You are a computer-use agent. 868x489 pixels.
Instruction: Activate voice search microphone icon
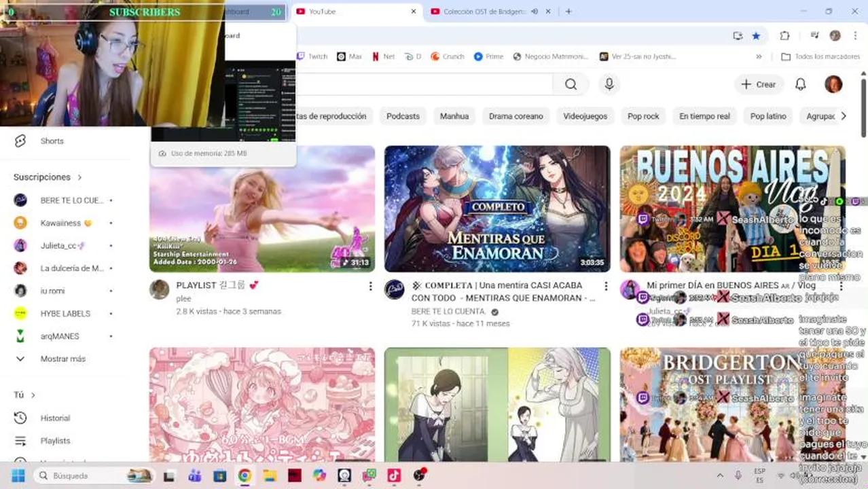(609, 84)
